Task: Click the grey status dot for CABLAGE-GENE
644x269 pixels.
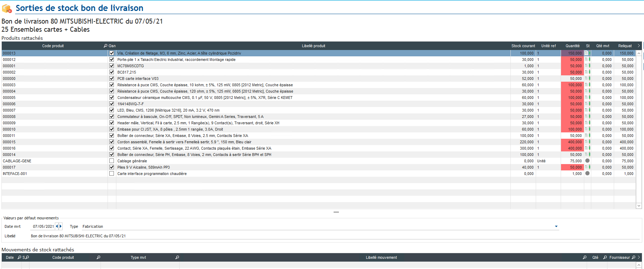Action: click(587, 161)
